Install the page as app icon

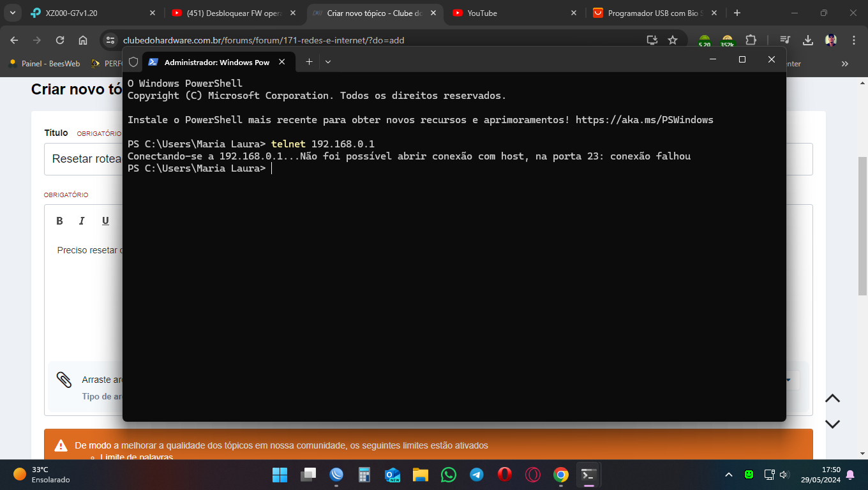tap(652, 40)
